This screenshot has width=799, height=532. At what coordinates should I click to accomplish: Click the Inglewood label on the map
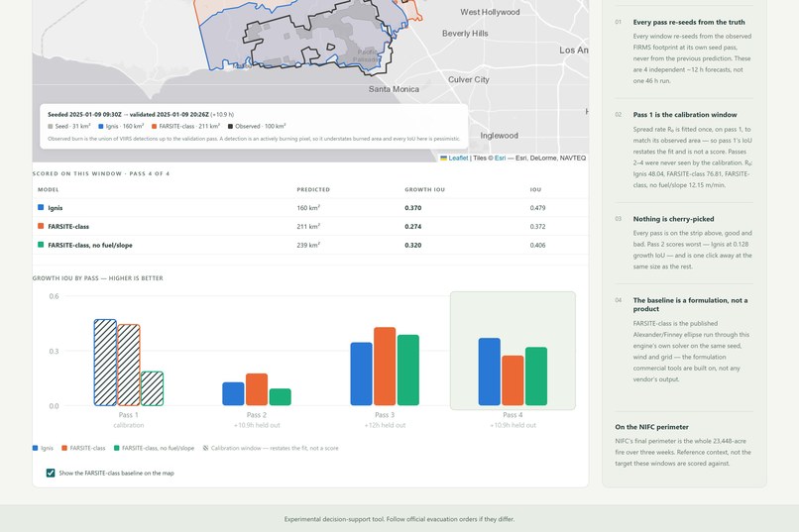499,136
